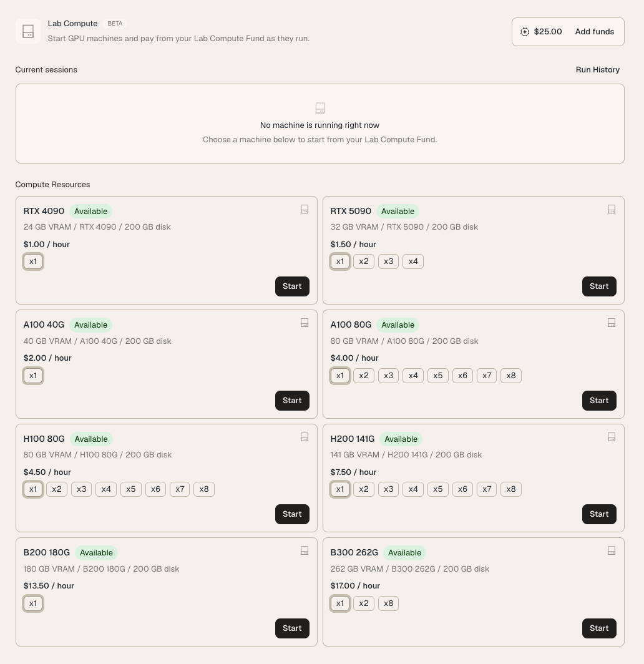Click the machine icon on A100 40G card
644x664 pixels.
tap(305, 323)
